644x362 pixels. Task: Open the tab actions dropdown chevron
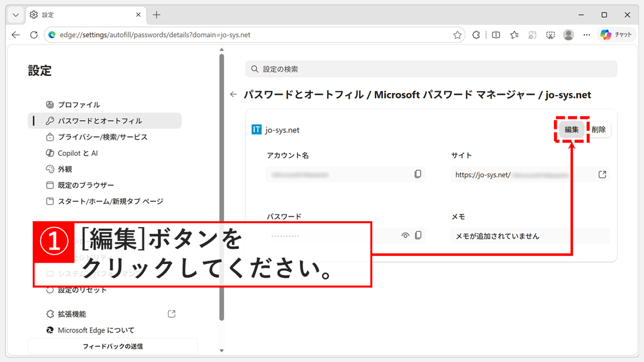16,15
